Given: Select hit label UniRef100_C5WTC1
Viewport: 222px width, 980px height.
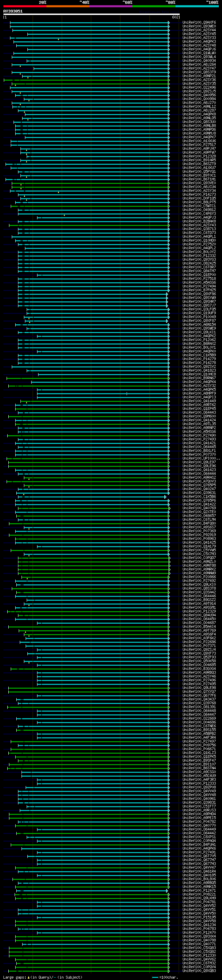Looking at the screenshot, I should tap(199, 206).
